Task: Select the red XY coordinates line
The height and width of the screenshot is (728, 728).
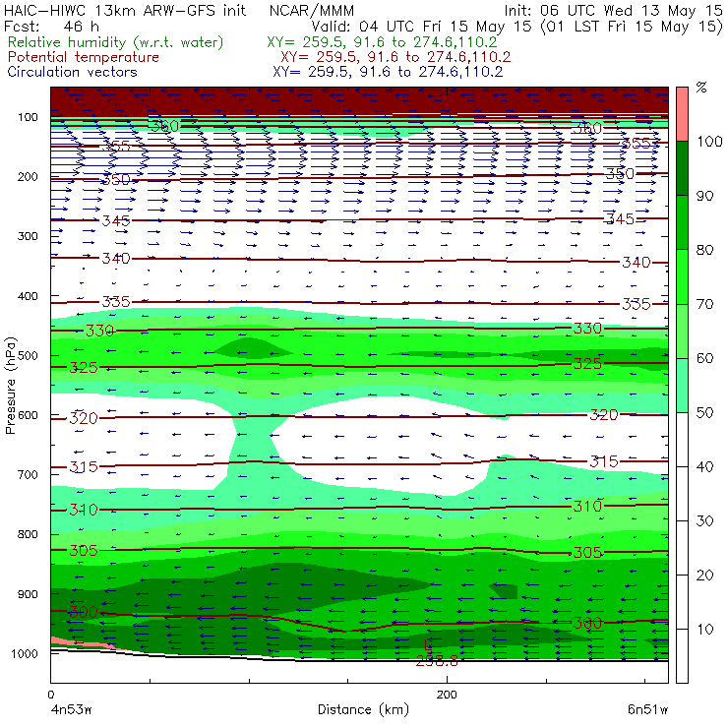Action: coord(395,57)
